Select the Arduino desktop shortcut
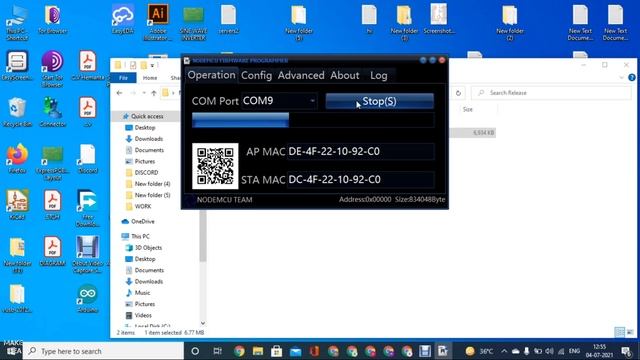 click(x=87, y=298)
